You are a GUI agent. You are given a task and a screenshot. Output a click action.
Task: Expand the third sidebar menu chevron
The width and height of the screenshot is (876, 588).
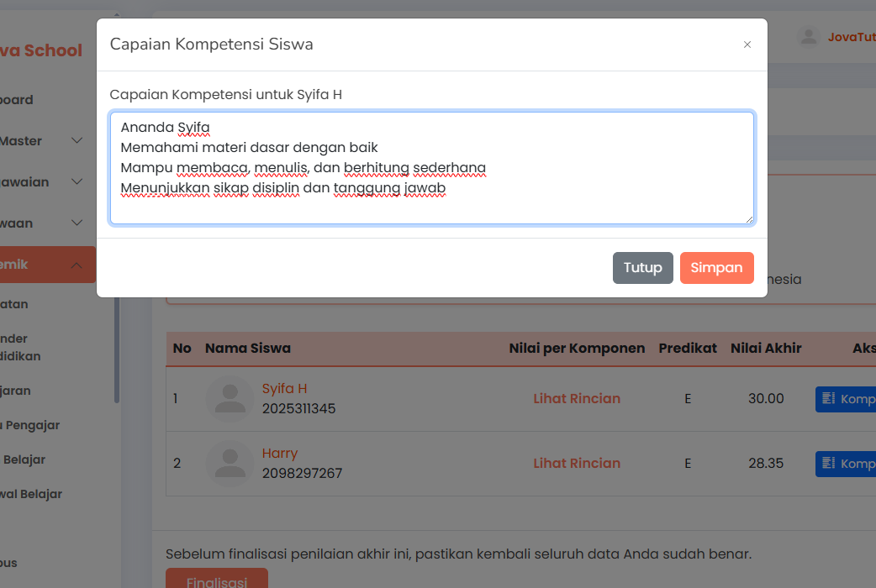point(77,223)
